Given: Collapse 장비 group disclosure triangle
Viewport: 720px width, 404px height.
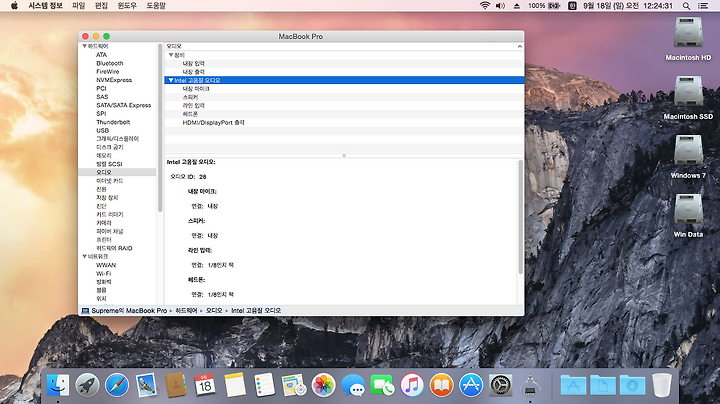Looking at the screenshot, I should point(171,55).
